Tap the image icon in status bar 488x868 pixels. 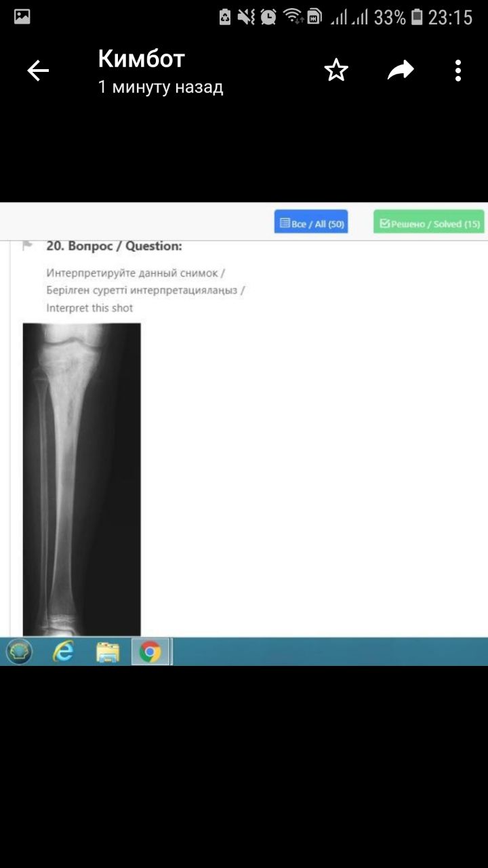pyautogui.click(x=22, y=17)
